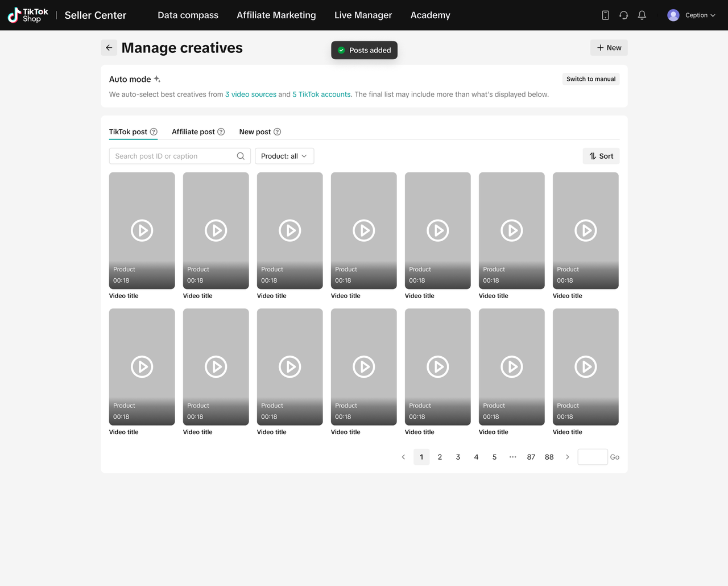Image resolution: width=728 pixels, height=586 pixels.
Task: Click the New button
Action: point(609,48)
